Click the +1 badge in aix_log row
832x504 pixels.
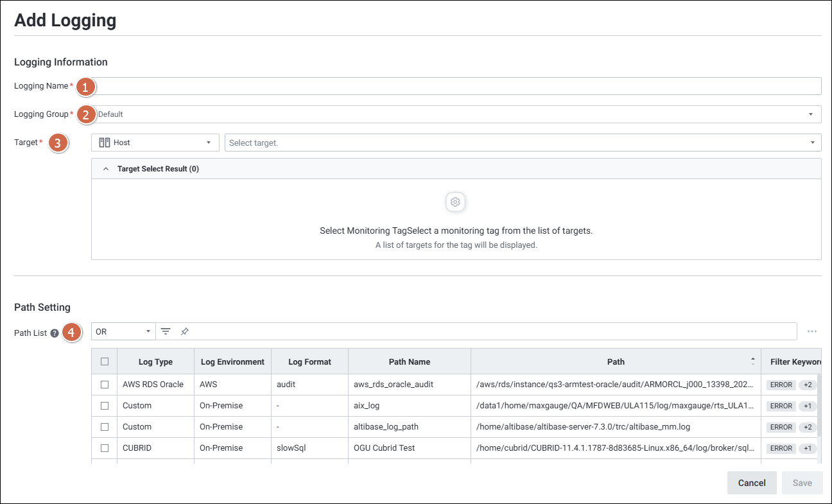807,406
